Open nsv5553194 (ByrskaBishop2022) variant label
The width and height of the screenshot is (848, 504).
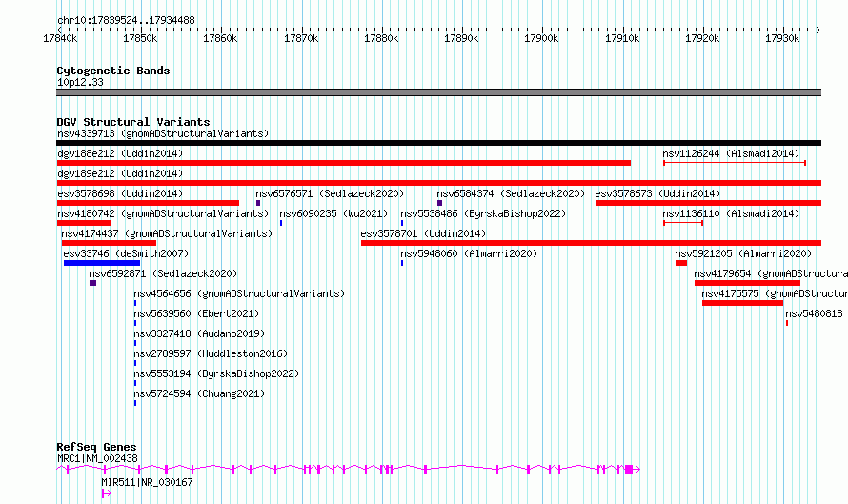216,373
